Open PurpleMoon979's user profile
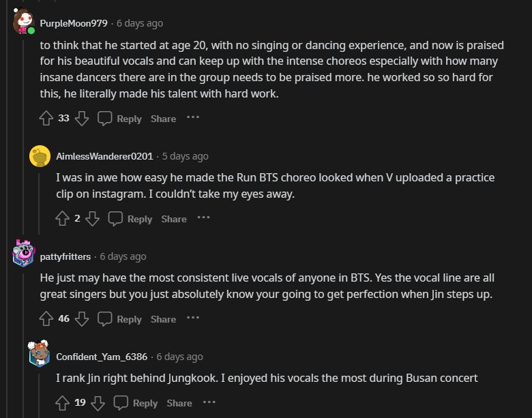 [x=74, y=23]
